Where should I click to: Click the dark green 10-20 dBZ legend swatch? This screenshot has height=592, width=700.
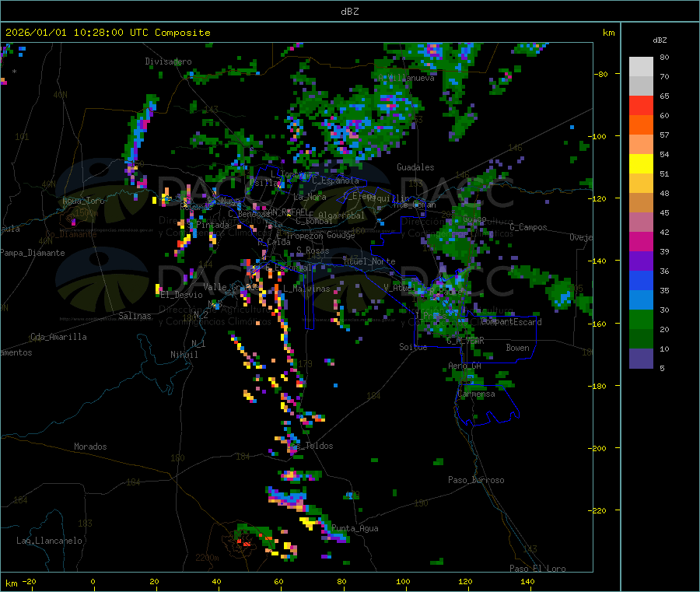[x=641, y=339]
